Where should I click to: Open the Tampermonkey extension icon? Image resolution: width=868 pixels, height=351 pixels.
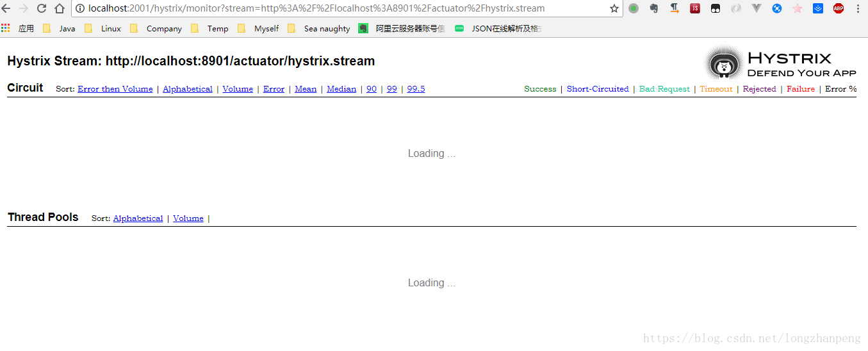(716, 8)
